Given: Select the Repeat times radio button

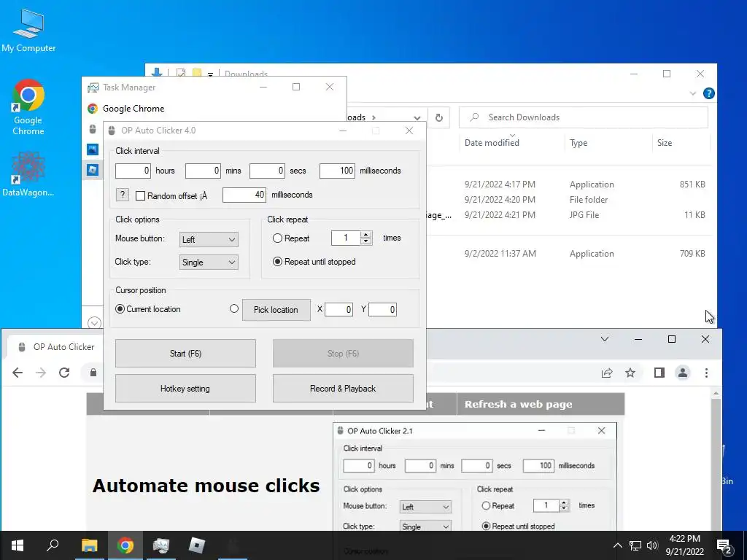Looking at the screenshot, I should click(277, 238).
